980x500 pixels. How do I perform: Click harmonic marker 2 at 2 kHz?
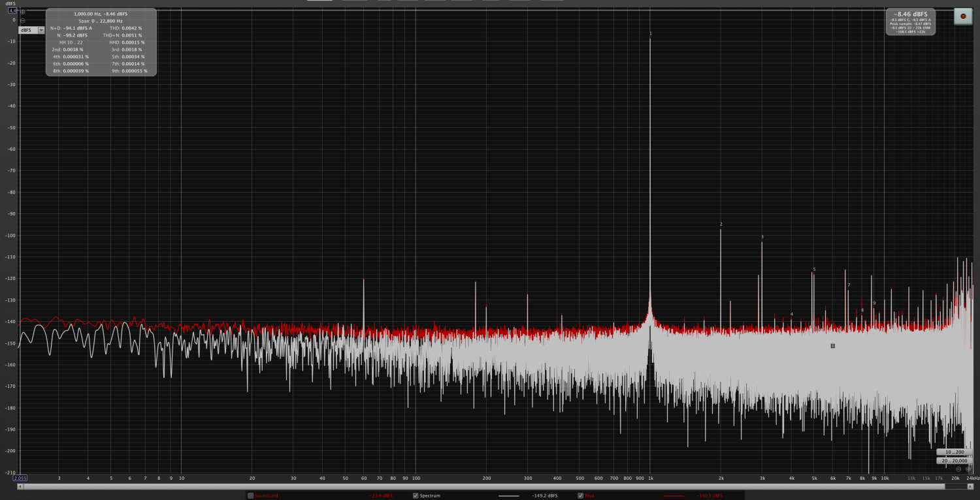pyautogui.click(x=721, y=225)
